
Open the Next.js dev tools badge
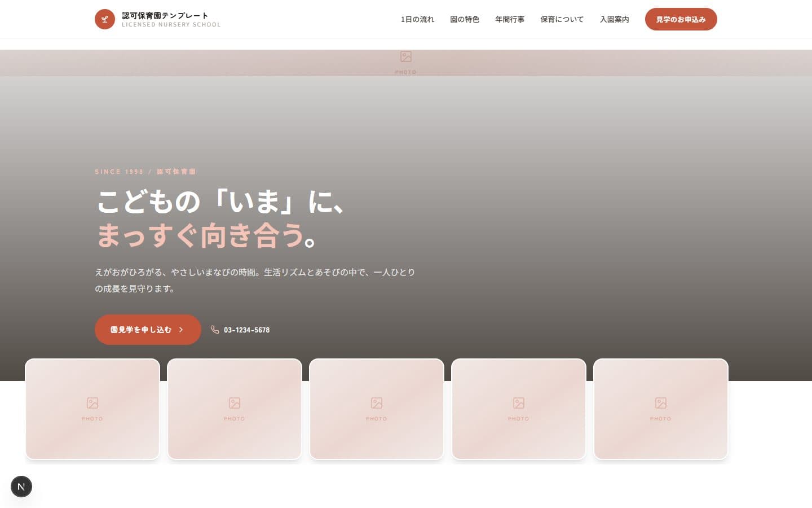pos(21,487)
